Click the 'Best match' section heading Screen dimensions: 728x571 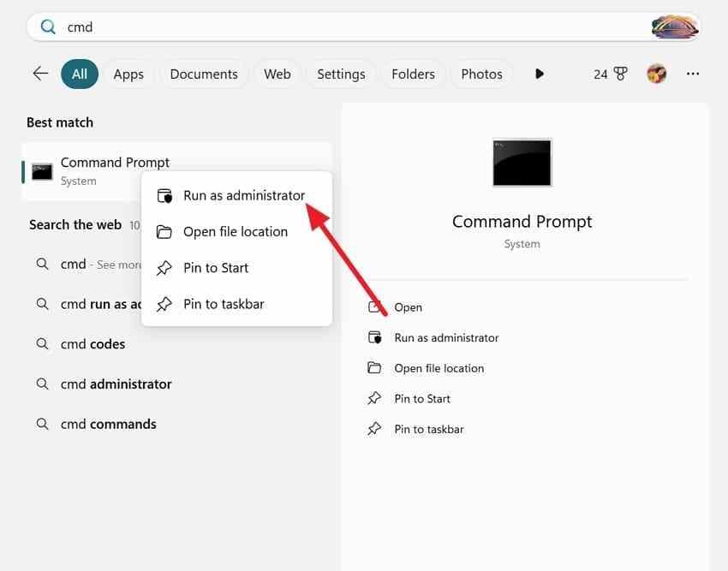(60, 122)
